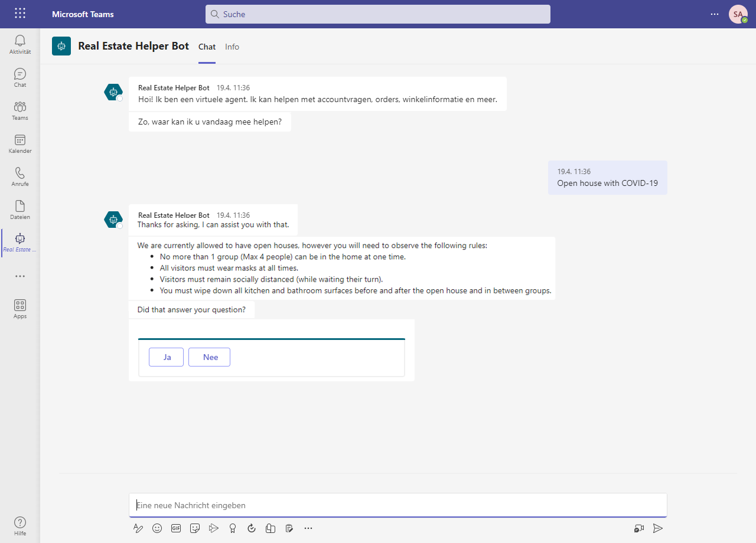This screenshot has width=756, height=543.
Task: Click the triangular arrow icon beside sticker button
Action: 214,528
